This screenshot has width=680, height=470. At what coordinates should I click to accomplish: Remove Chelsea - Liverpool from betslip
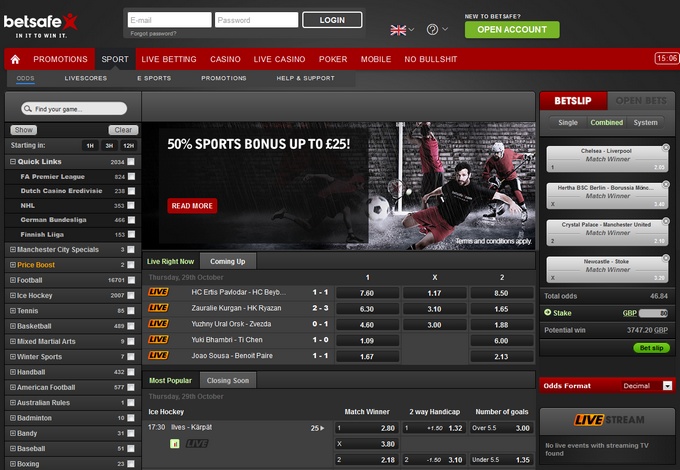point(666,148)
